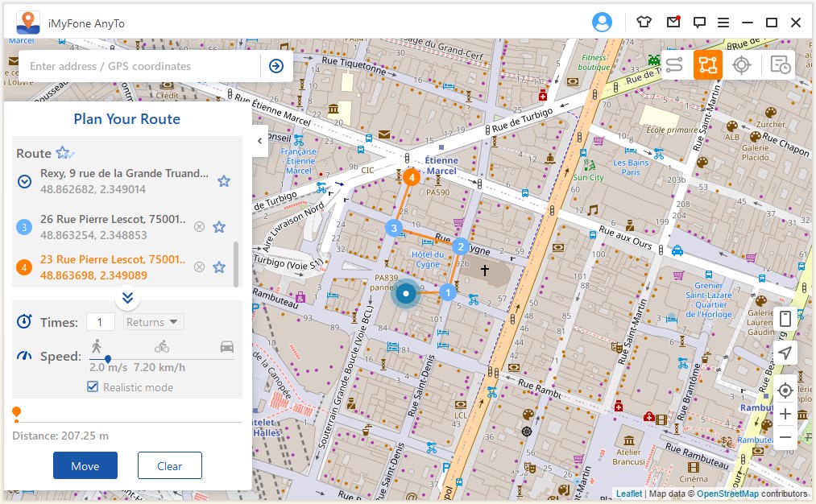Open the mail notifications icon
Viewport: 816px width, 504px height.
tap(673, 23)
